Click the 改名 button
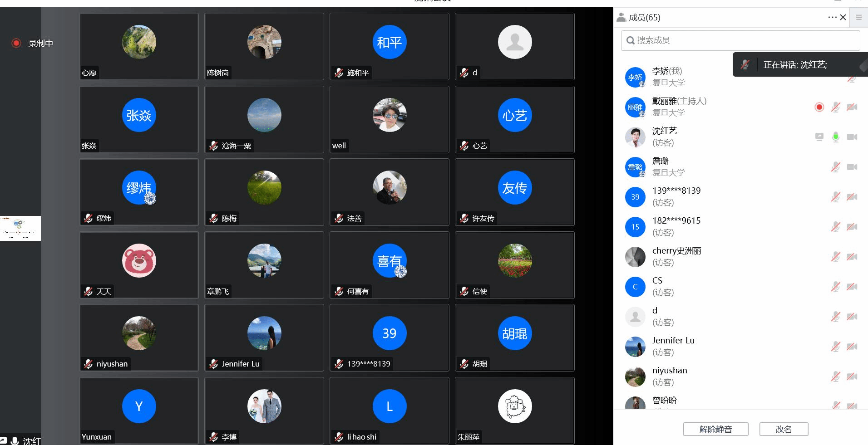The image size is (868, 445). point(784,429)
